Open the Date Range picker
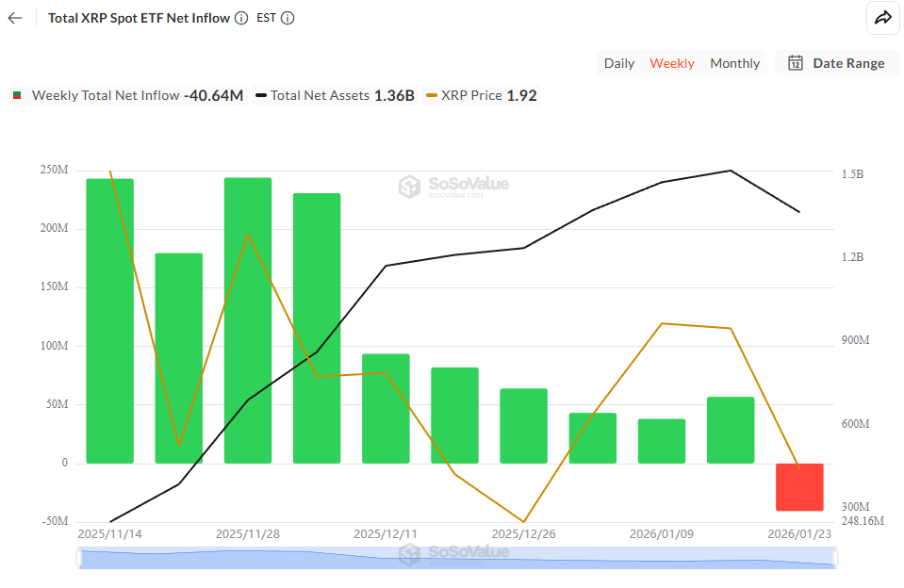 tap(837, 63)
